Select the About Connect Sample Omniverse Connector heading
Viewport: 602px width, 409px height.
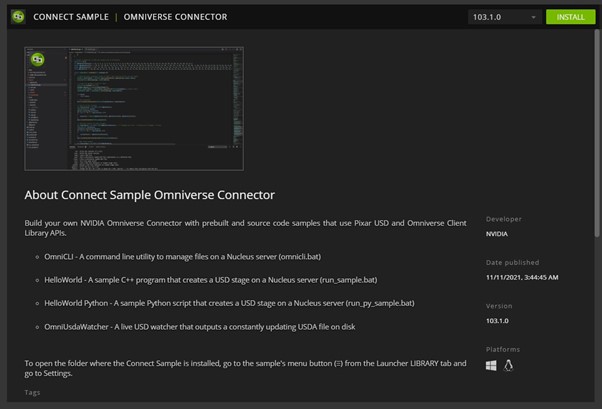pyautogui.click(x=149, y=194)
